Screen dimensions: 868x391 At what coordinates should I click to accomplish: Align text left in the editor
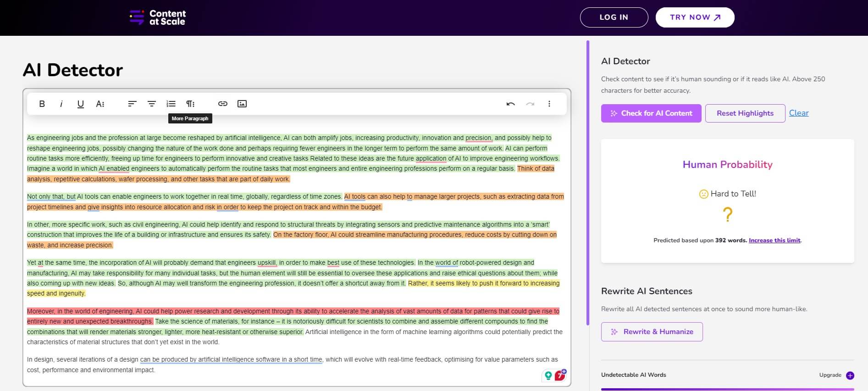click(x=132, y=104)
